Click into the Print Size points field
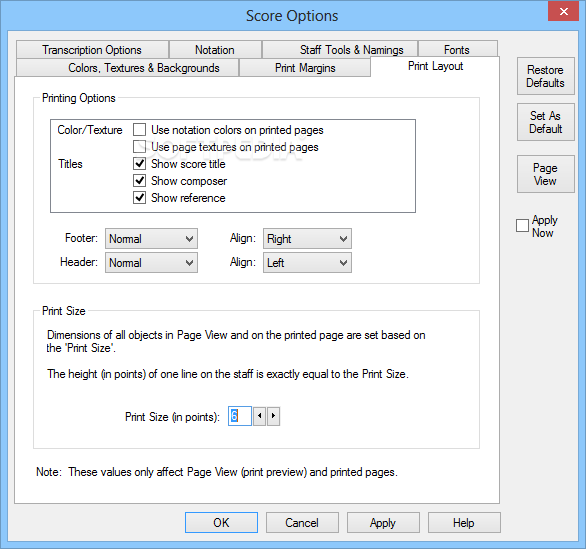The width and height of the screenshot is (586, 549). 240,416
